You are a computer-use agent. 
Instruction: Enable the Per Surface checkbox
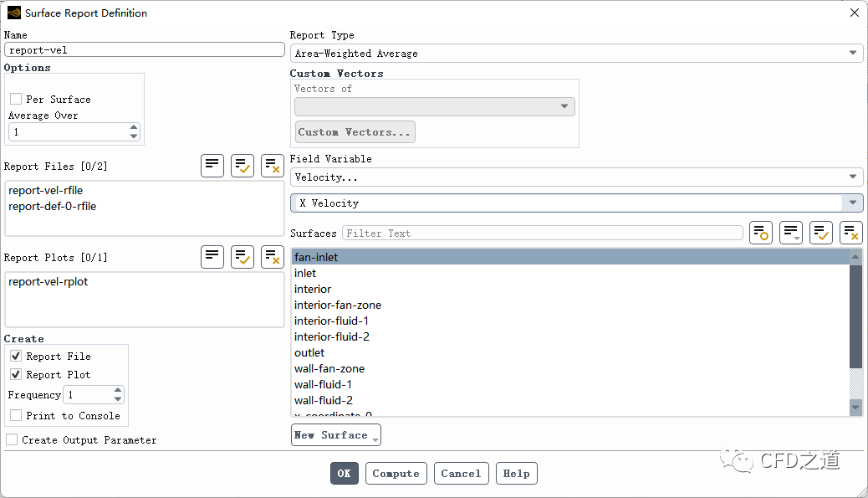coord(16,99)
